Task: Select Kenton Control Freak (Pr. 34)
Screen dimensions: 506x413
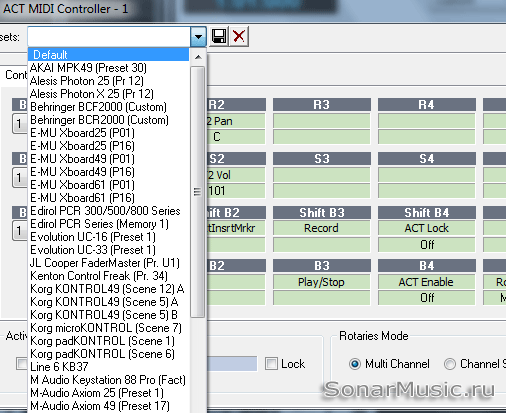Action: click(108, 276)
